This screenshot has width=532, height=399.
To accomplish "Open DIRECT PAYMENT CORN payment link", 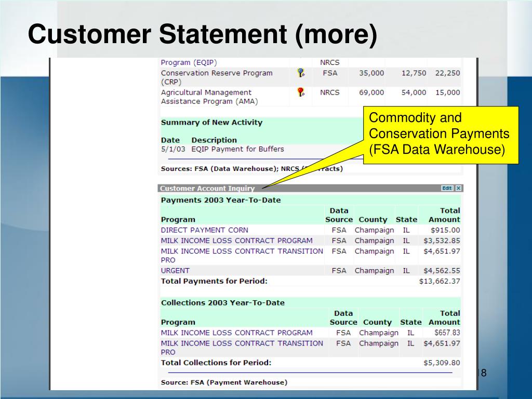I will coord(204,230).
